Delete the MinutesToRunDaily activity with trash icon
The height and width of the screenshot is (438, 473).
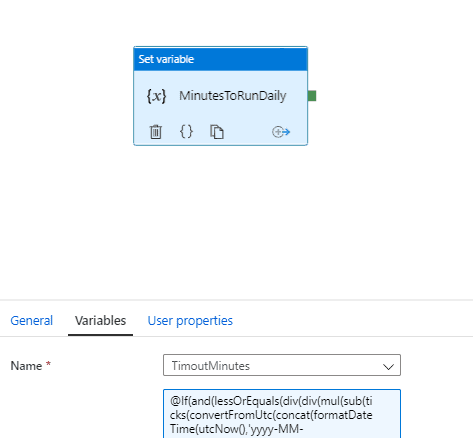156,132
